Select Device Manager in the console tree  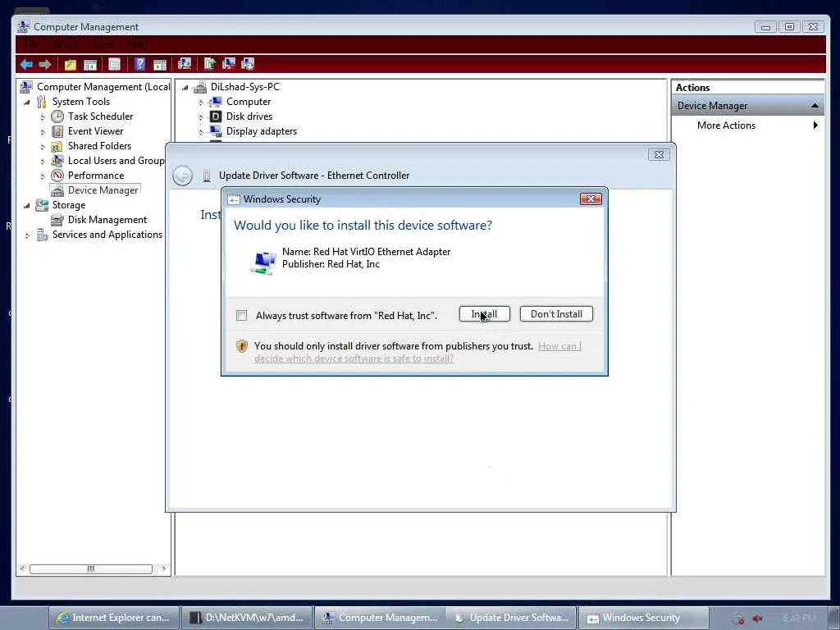103,190
